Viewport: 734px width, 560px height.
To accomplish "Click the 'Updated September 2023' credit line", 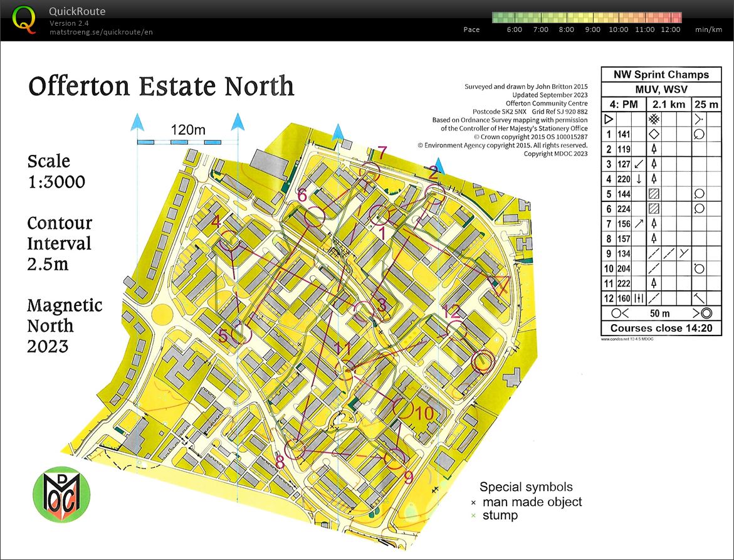I will (550, 95).
